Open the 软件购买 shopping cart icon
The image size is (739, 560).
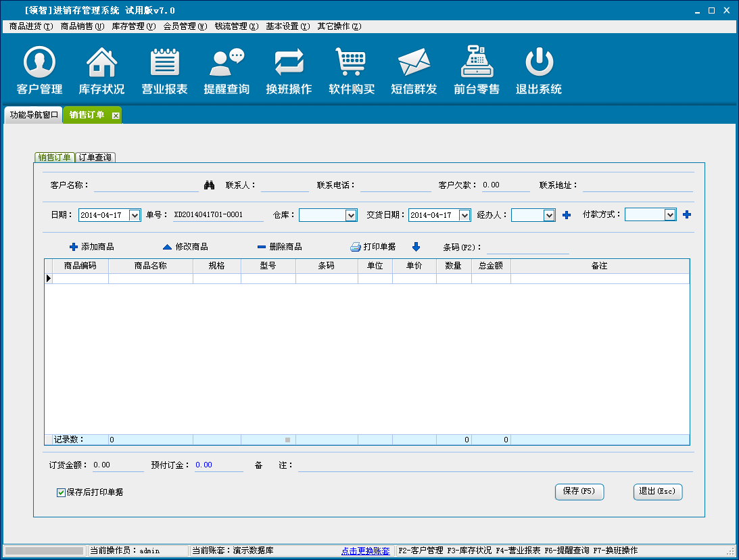tap(352, 63)
